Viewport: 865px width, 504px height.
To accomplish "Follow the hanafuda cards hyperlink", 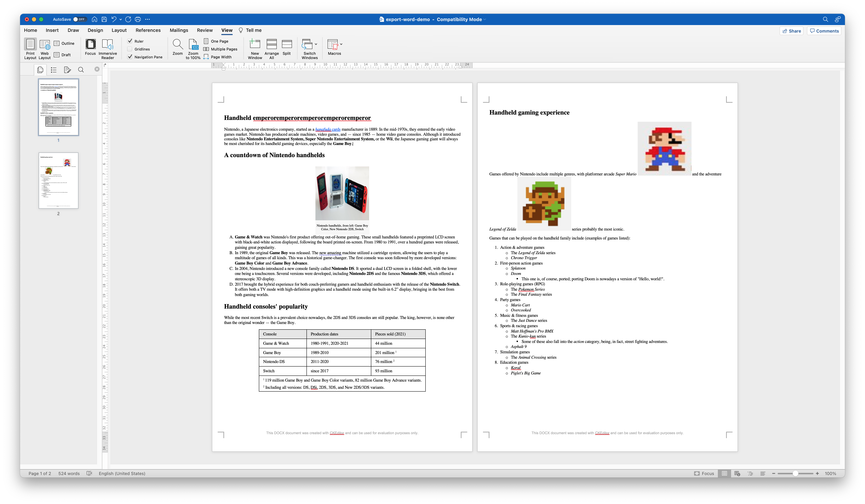I will 328,129.
